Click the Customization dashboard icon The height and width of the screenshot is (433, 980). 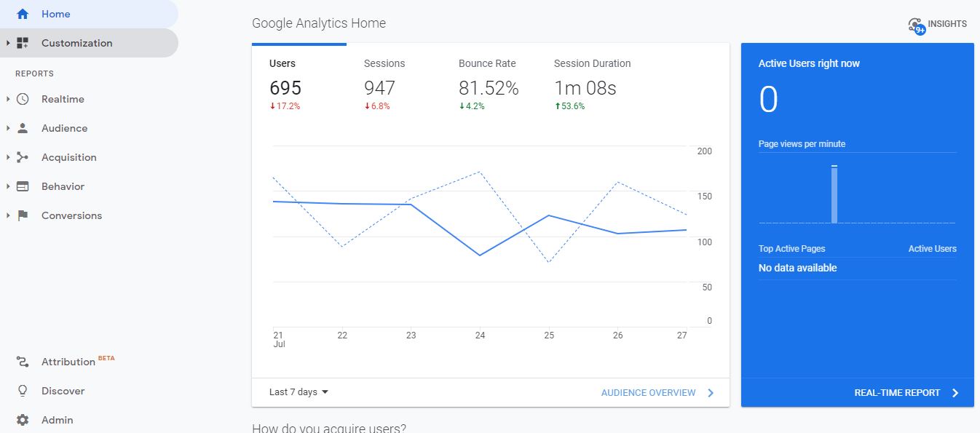click(23, 43)
